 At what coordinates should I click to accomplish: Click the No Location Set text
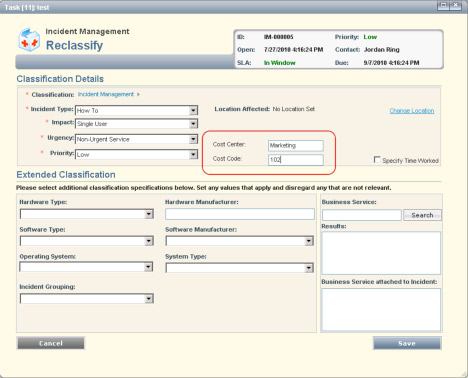click(x=294, y=109)
